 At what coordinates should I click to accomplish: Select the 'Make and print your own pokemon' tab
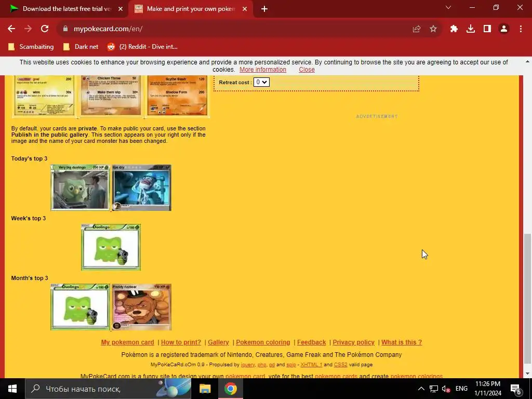point(191,9)
